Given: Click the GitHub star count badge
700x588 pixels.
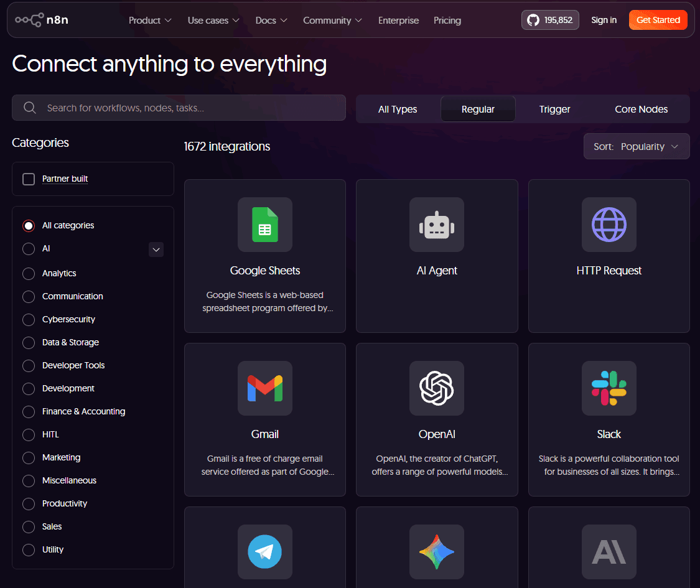Looking at the screenshot, I should point(550,20).
